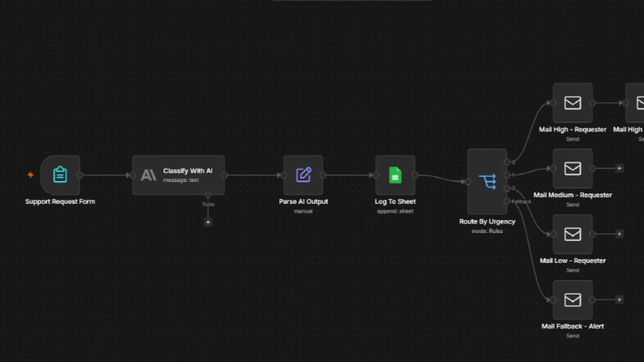Screen dimensions: 644x362
Task: Click the orange trigger lightning bolt icon
Action: (x=30, y=175)
